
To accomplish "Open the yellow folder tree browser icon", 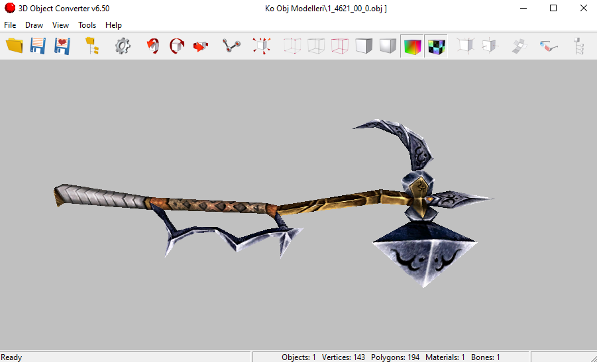I will 92,46.
